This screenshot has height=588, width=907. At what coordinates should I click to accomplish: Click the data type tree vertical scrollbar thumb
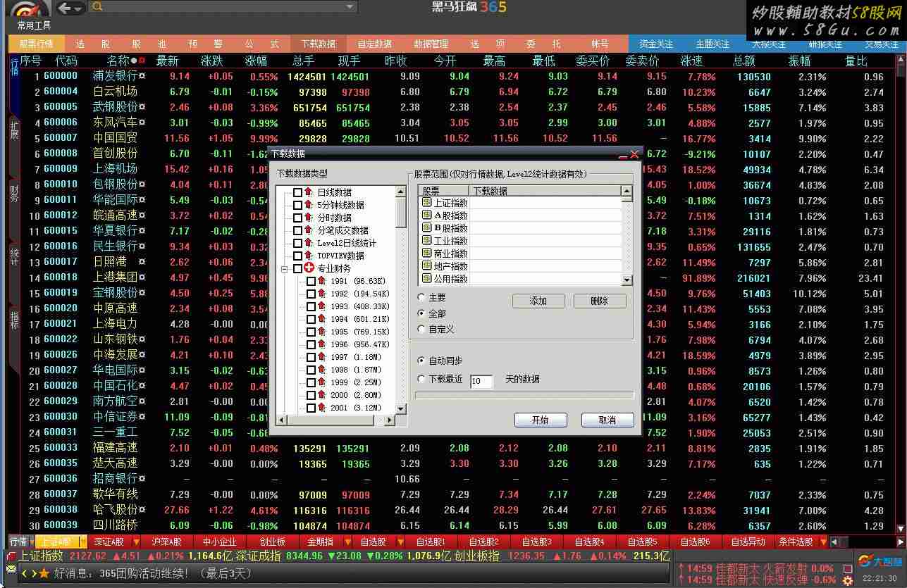401,212
